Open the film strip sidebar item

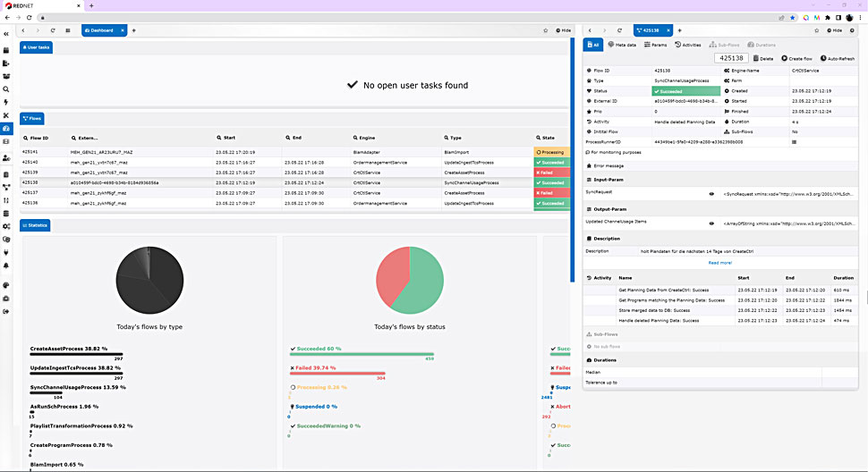(6, 141)
